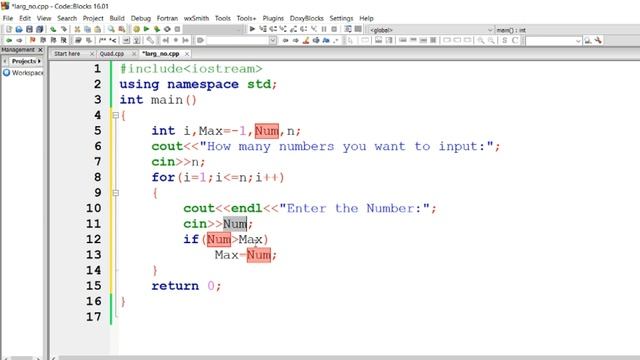Open the Project menu
The height and width of the screenshot is (360, 640).
click(93, 18)
